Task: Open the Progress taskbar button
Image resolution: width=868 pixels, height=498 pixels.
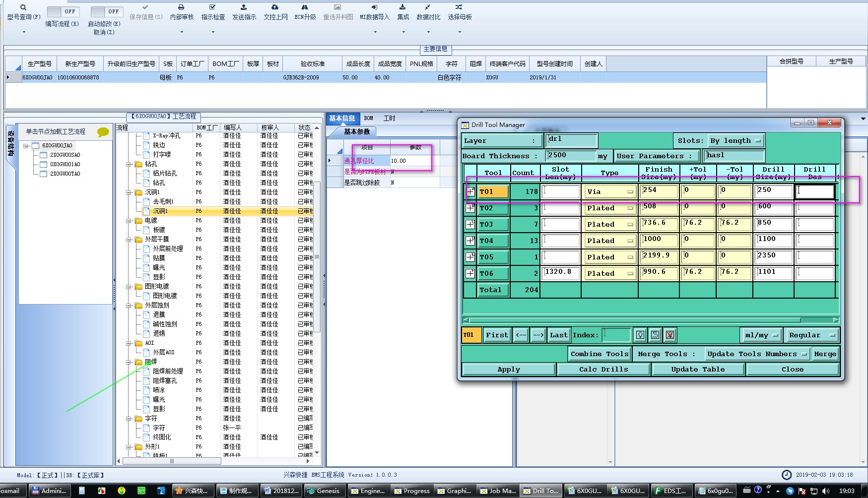Action: pyautogui.click(x=412, y=491)
